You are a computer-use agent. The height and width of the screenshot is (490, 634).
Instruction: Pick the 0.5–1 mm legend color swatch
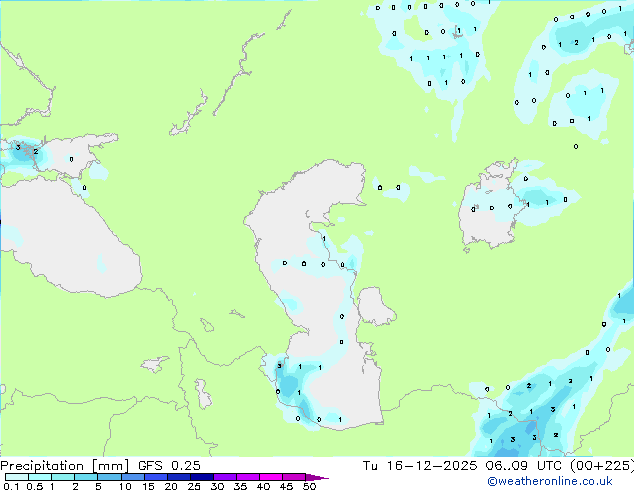40,477
